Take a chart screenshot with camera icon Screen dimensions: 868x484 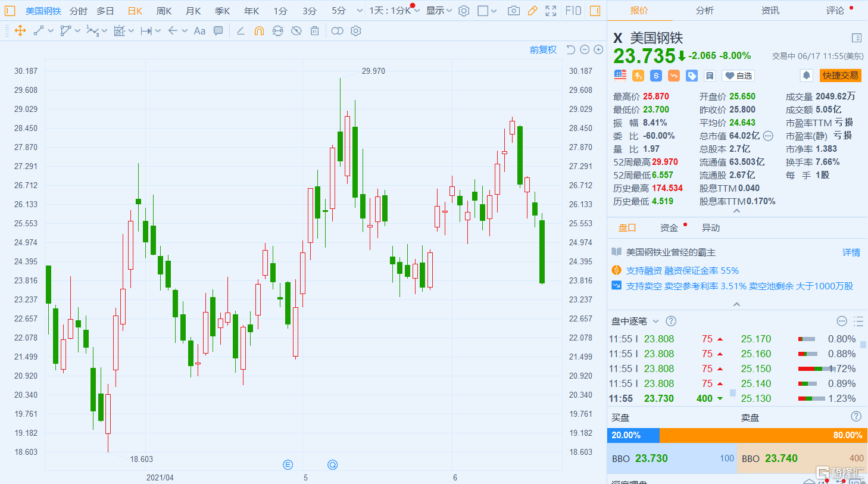click(x=514, y=11)
